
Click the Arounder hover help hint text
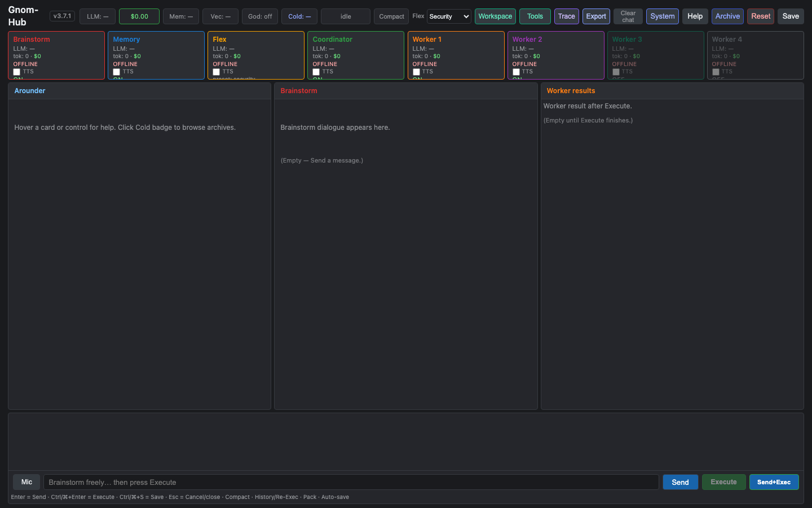coord(125,128)
